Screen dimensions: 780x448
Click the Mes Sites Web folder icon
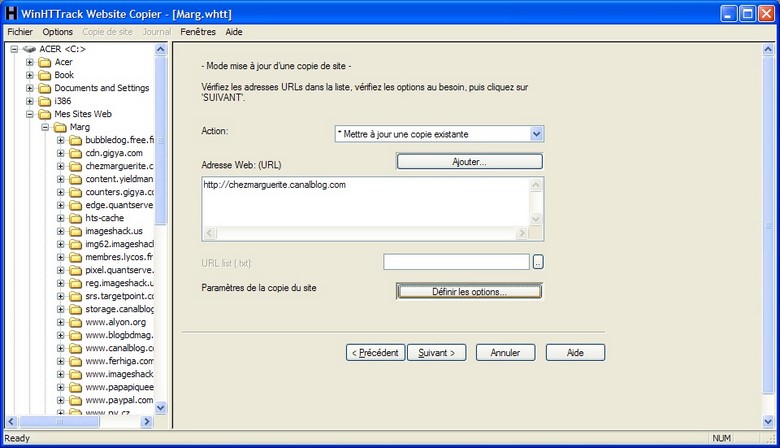click(45, 114)
